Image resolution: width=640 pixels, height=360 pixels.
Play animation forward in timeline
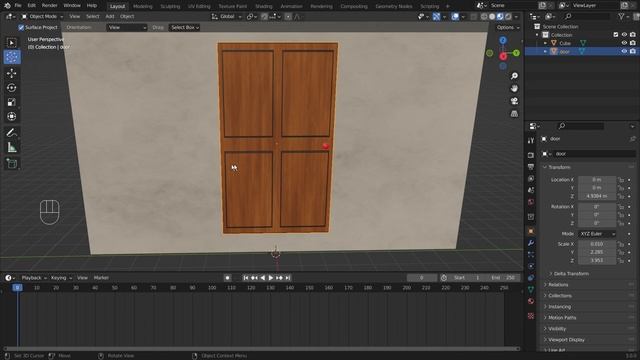271,278
